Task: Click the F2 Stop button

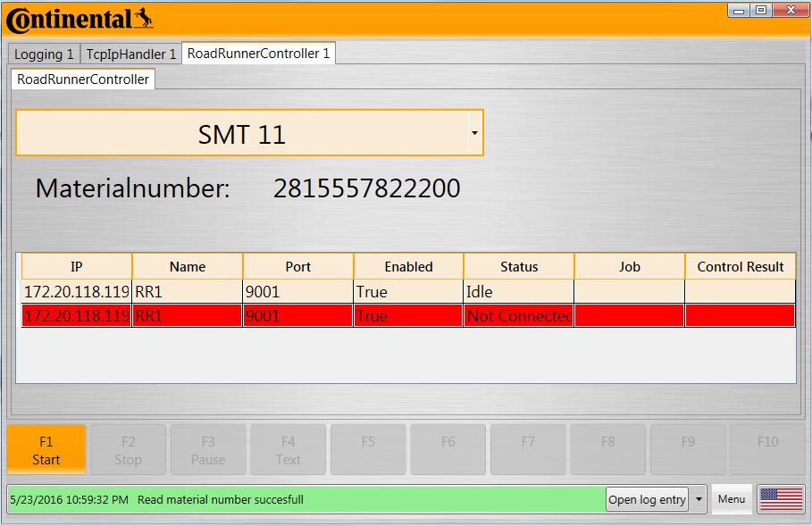Action: [128, 450]
